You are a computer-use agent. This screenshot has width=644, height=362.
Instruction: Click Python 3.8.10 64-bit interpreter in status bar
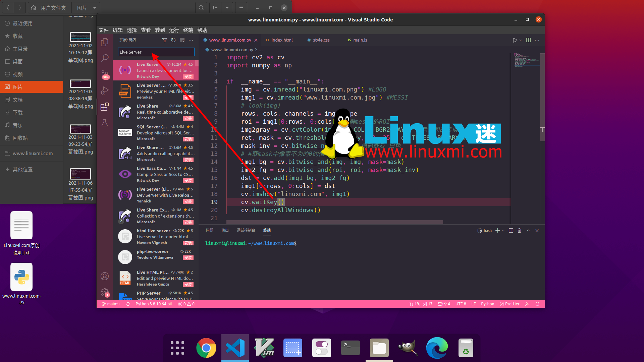[154, 304]
